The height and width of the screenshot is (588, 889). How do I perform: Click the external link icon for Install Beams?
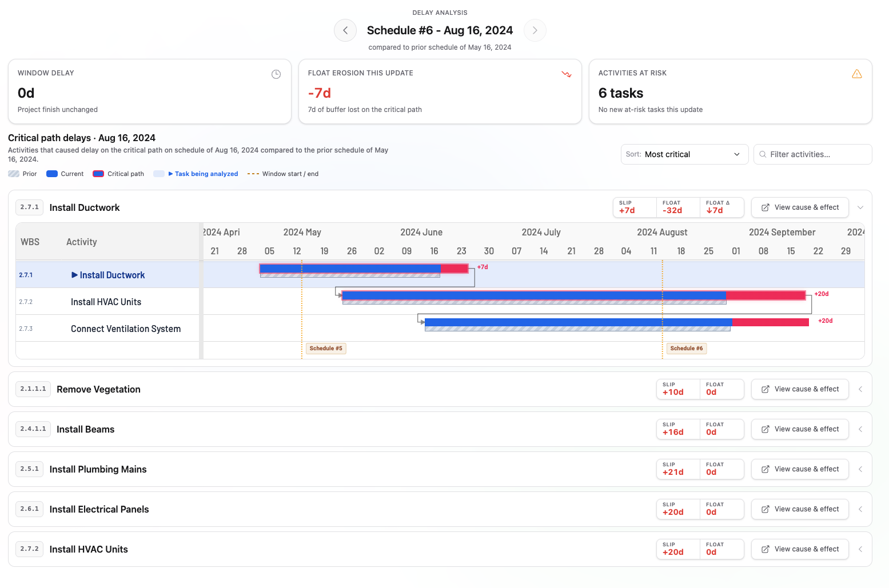765,429
